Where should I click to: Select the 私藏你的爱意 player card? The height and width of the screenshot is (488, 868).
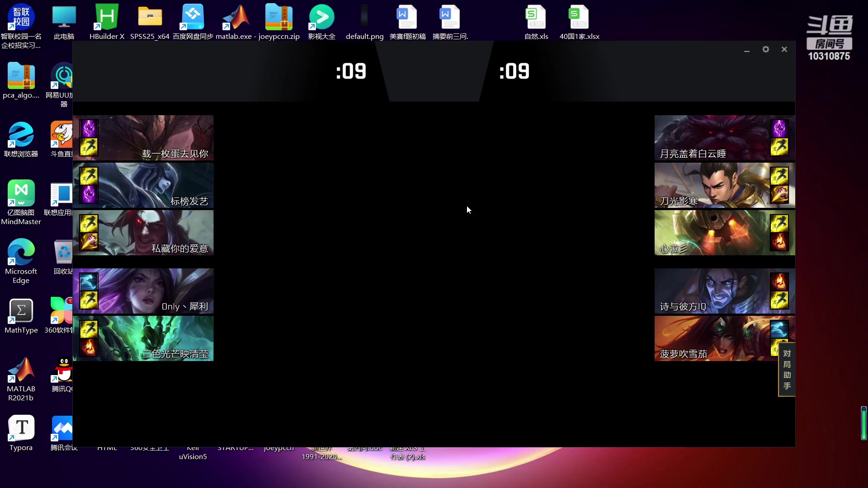coord(143,233)
